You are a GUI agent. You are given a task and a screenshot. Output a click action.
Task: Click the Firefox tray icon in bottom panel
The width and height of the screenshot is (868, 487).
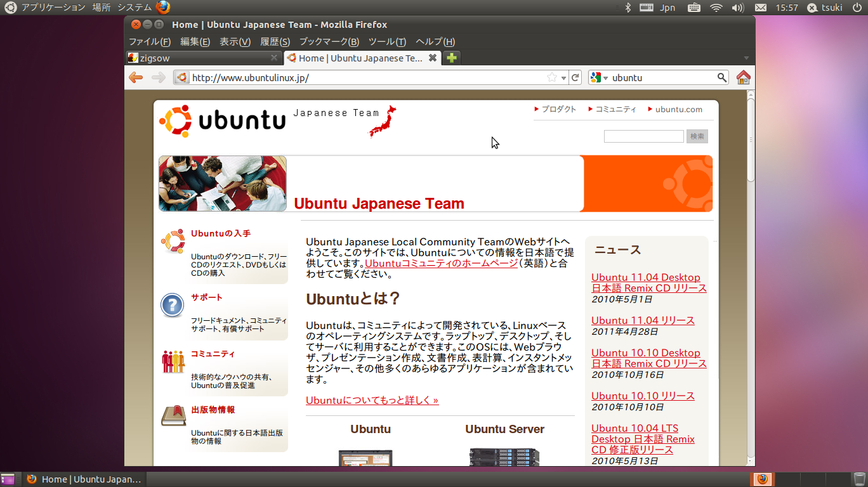[762, 479]
